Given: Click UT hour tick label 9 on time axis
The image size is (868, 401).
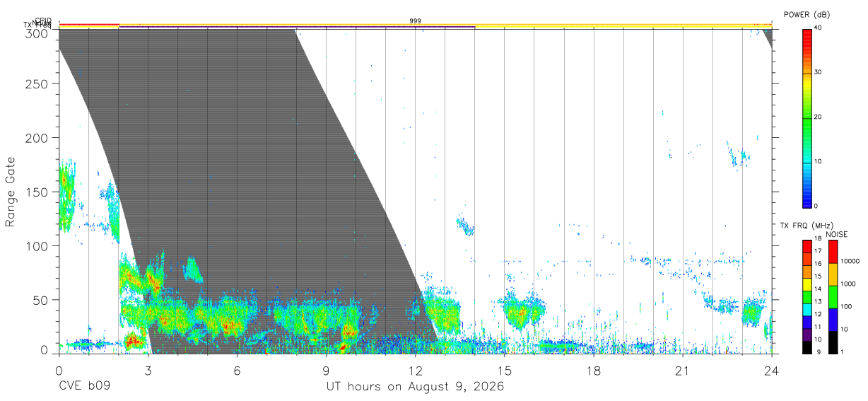Looking at the screenshot, I should click(326, 371).
